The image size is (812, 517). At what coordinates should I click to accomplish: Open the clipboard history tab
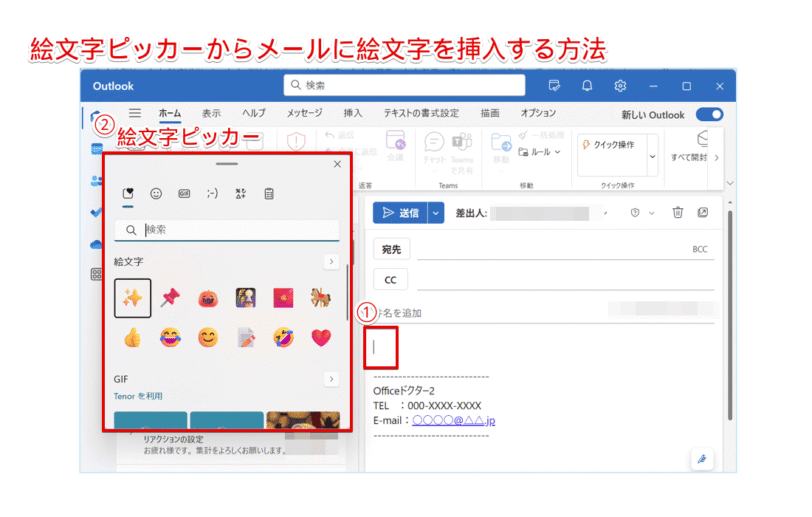269,194
